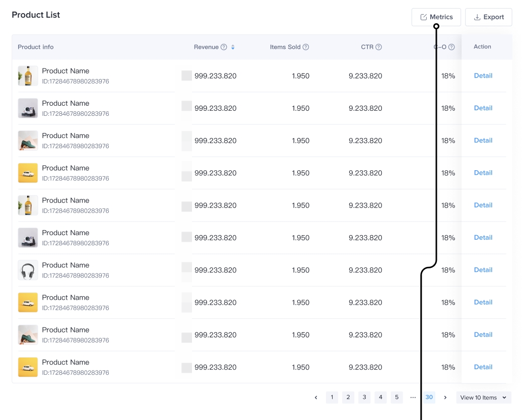Image resolution: width=522 pixels, height=420 pixels.
Task: Select page 5 in pagination
Action: (397, 397)
